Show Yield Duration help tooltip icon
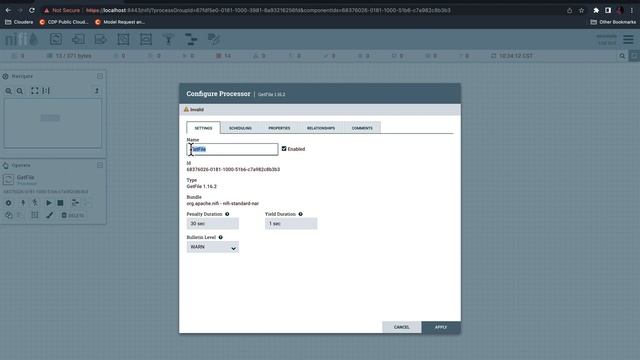640x360 pixels. click(300, 214)
